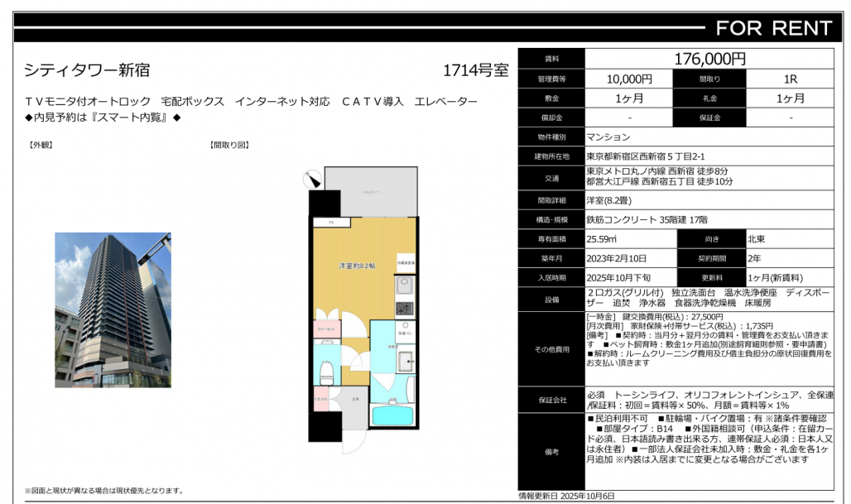Click the 間取り value 1R cell

(x=789, y=79)
